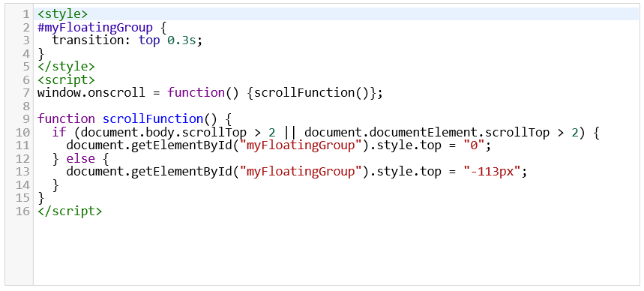Click the opening <style> tag

(x=62, y=14)
